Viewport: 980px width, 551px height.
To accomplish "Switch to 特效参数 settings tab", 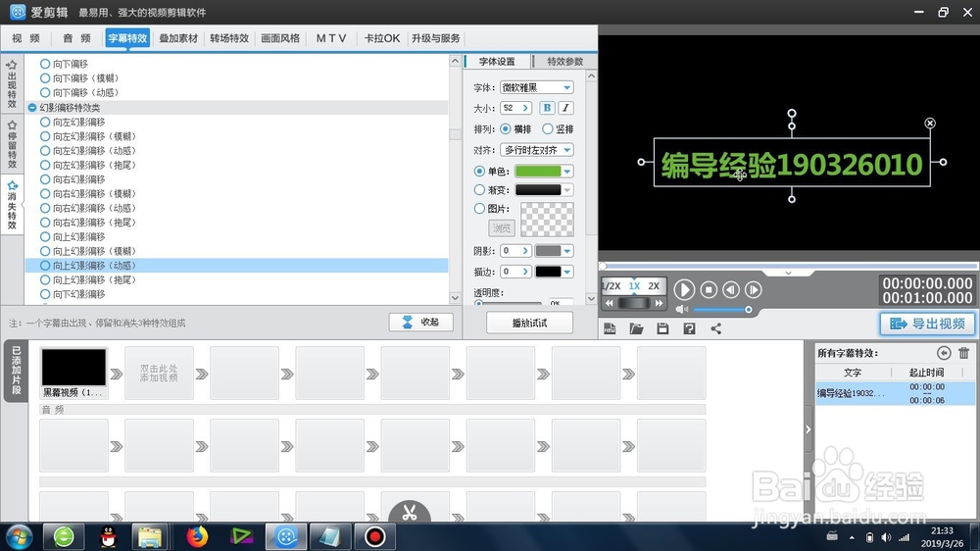I will click(x=565, y=62).
